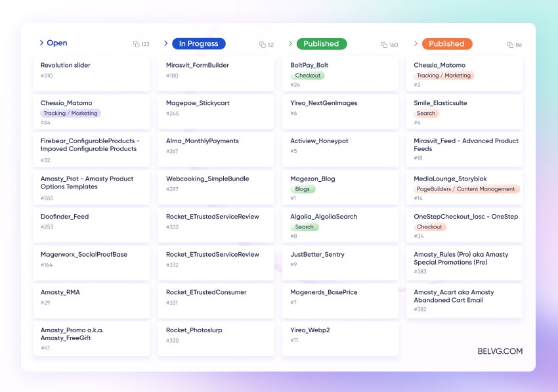Open Amasty_Acart Abandoned Cart Email card
558x392 pixels.
(x=464, y=301)
